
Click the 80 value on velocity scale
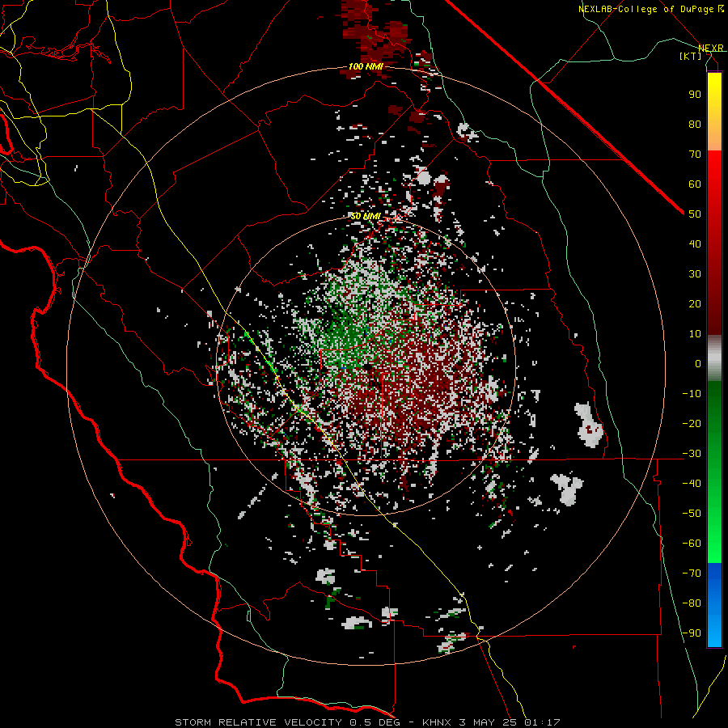695,125
